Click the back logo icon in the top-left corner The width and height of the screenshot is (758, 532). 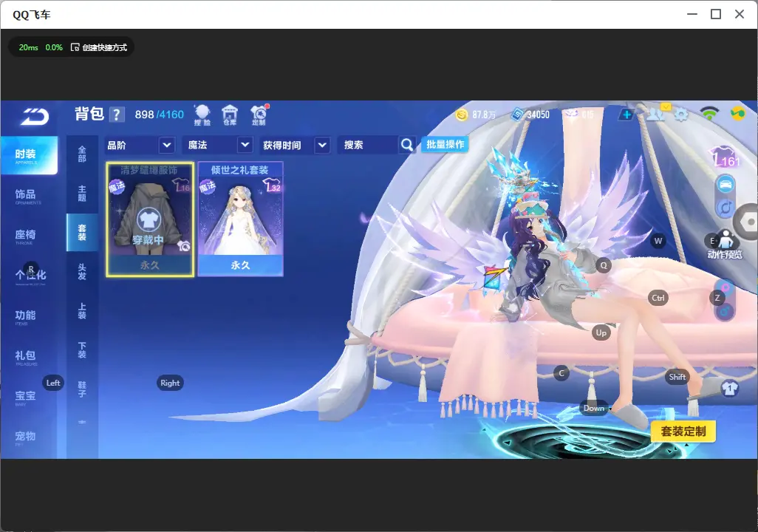coord(35,117)
